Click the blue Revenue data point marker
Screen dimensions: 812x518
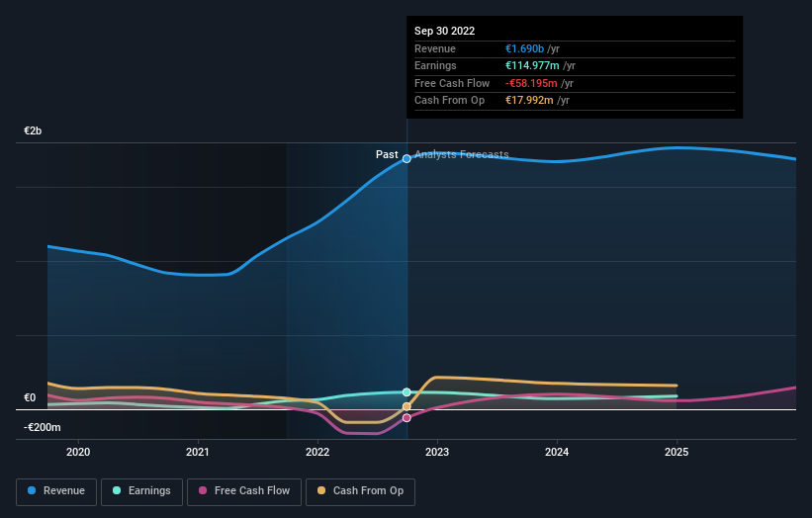coord(406,159)
